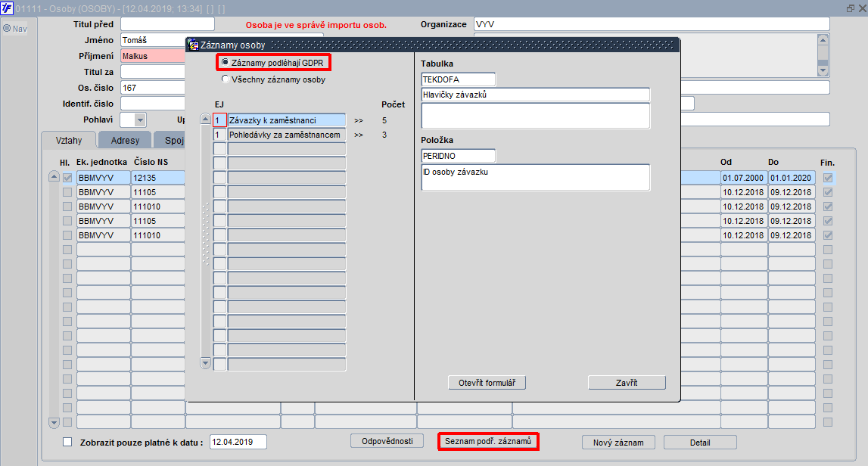The width and height of the screenshot is (868, 466).
Task: Click the application logo icon in title bar
Action: coord(8,8)
